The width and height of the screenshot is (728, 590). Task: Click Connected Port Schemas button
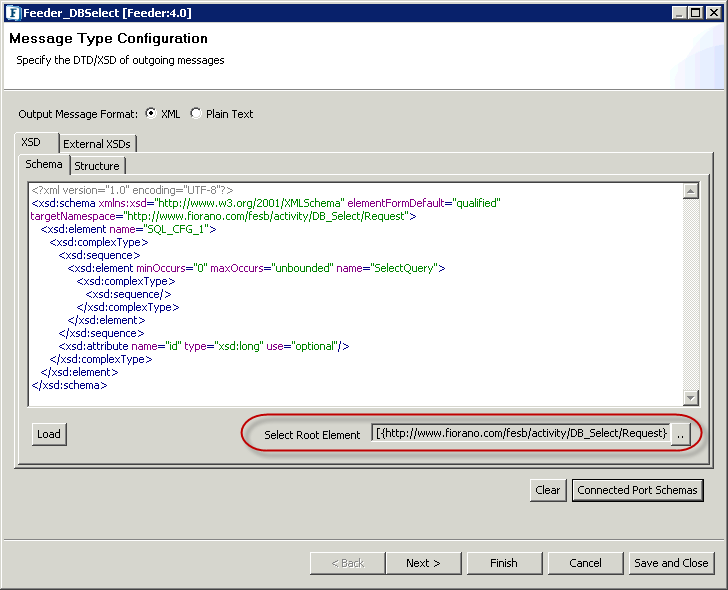637,490
